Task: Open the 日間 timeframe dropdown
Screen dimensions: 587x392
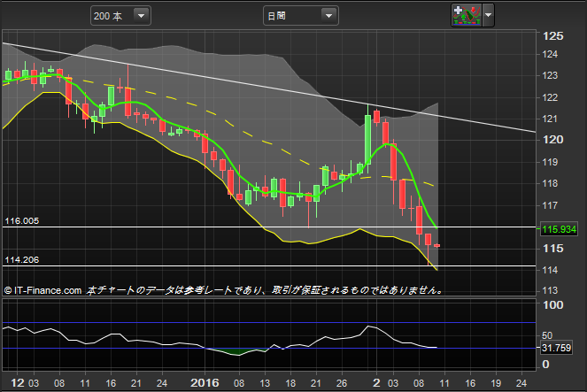Action: [301, 16]
